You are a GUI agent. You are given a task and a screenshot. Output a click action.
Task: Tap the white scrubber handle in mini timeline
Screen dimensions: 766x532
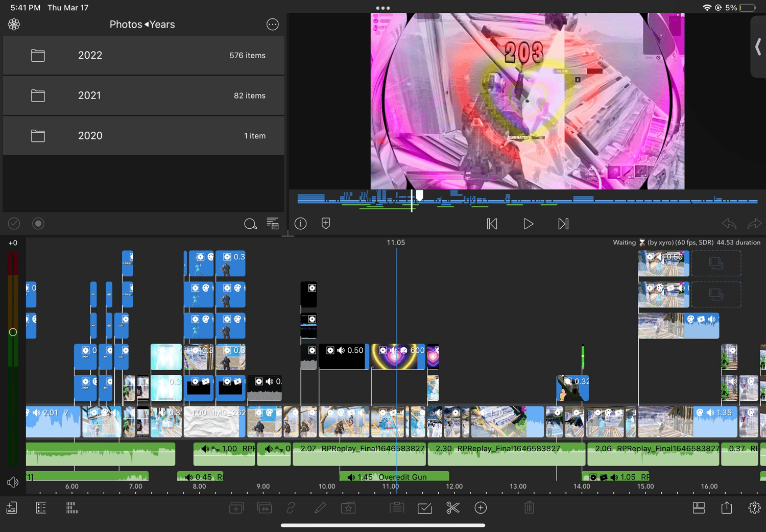[419, 196]
